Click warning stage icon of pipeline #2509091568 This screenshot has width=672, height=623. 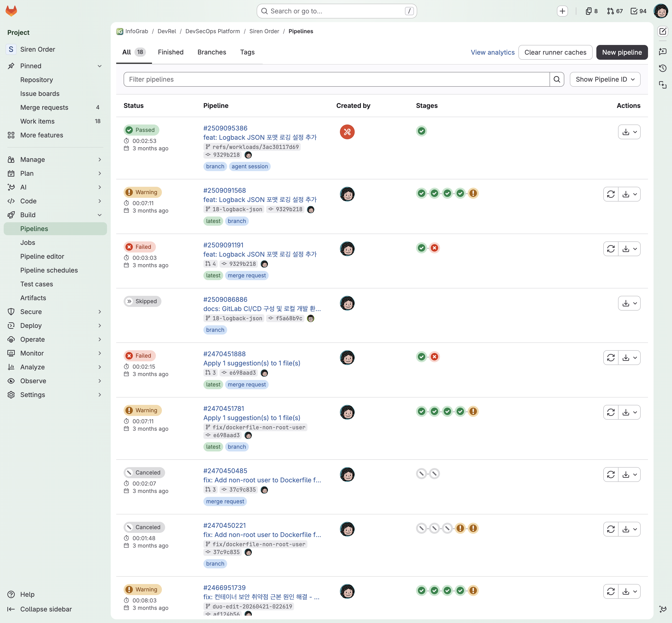click(473, 193)
